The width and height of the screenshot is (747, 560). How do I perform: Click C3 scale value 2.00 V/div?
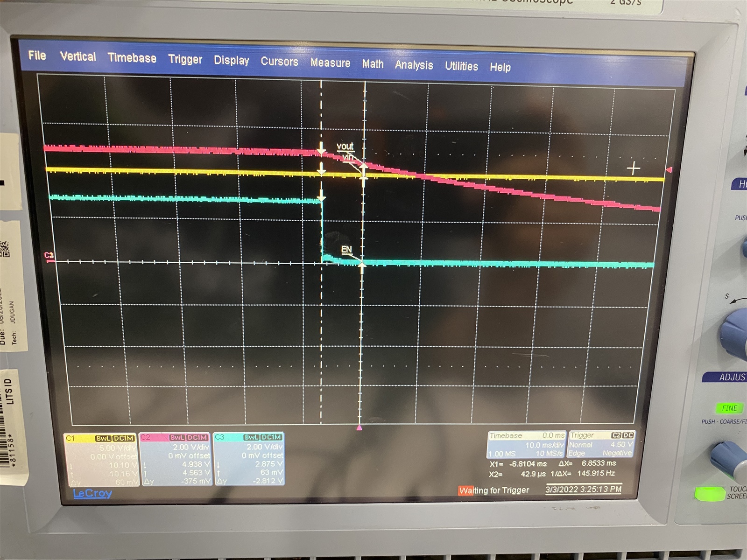point(265,447)
